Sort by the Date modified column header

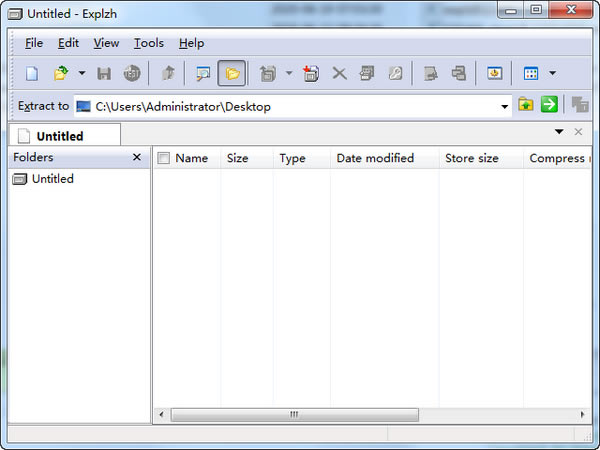coord(375,158)
